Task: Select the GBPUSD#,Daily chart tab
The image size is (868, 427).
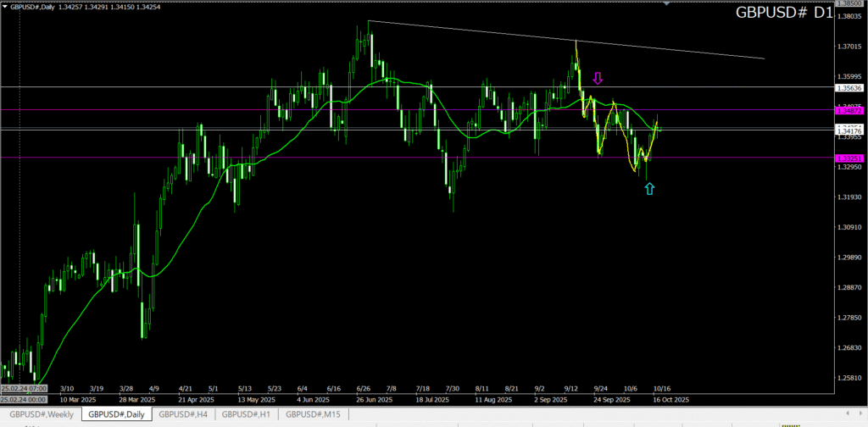Action: [x=116, y=414]
